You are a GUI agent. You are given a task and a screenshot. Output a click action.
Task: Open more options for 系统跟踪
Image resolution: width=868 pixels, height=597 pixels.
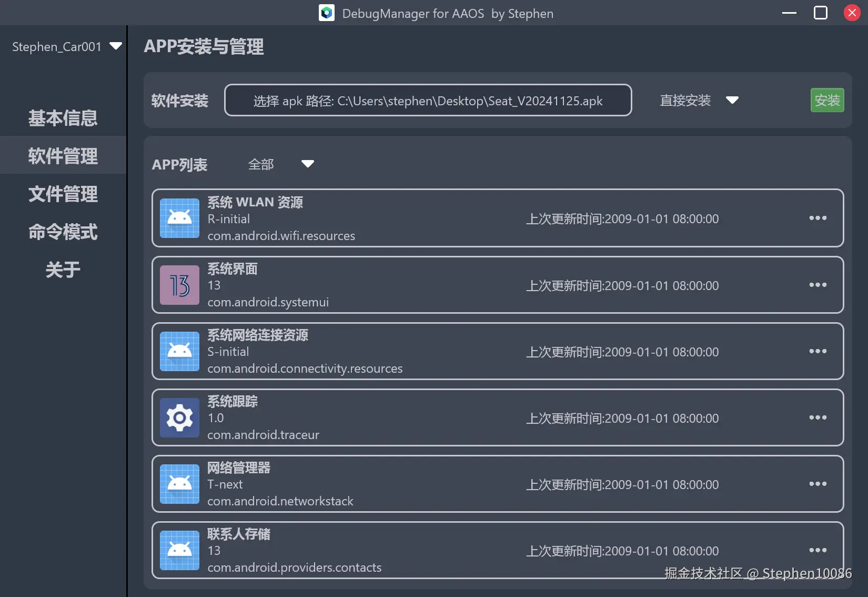(x=817, y=417)
